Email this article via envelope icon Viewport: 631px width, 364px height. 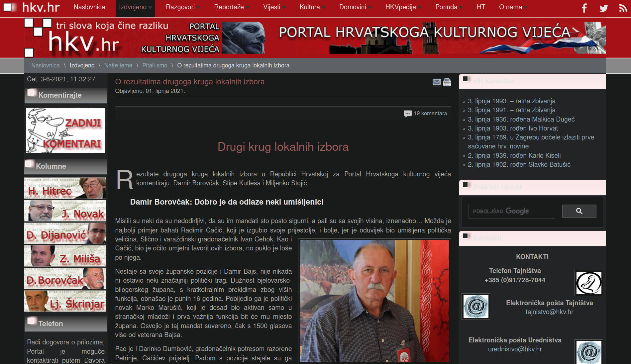[x=436, y=82]
